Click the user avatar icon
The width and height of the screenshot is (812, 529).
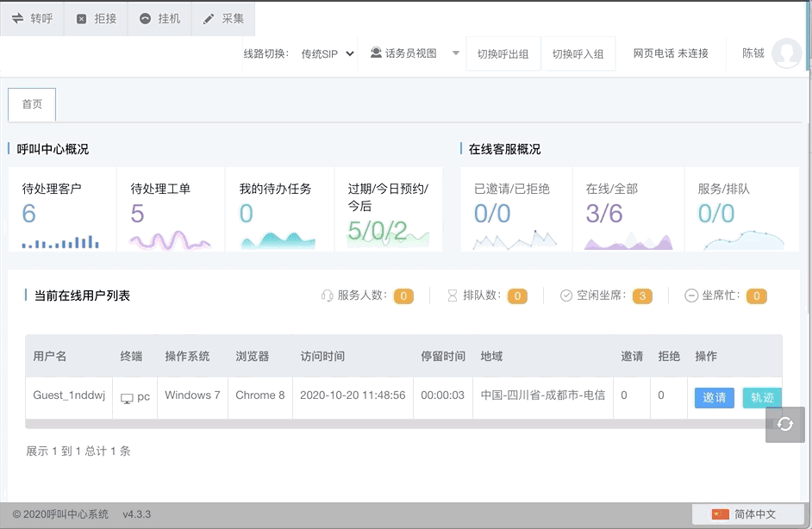click(787, 53)
